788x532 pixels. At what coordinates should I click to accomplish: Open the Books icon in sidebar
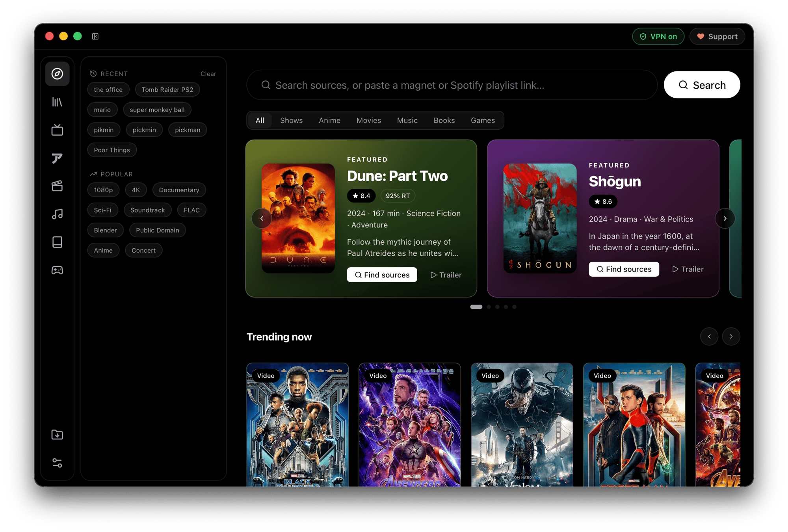click(57, 242)
